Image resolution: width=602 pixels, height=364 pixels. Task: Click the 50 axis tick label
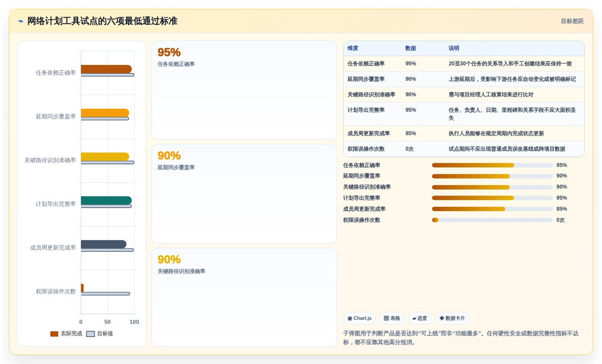pyautogui.click(x=107, y=322)
